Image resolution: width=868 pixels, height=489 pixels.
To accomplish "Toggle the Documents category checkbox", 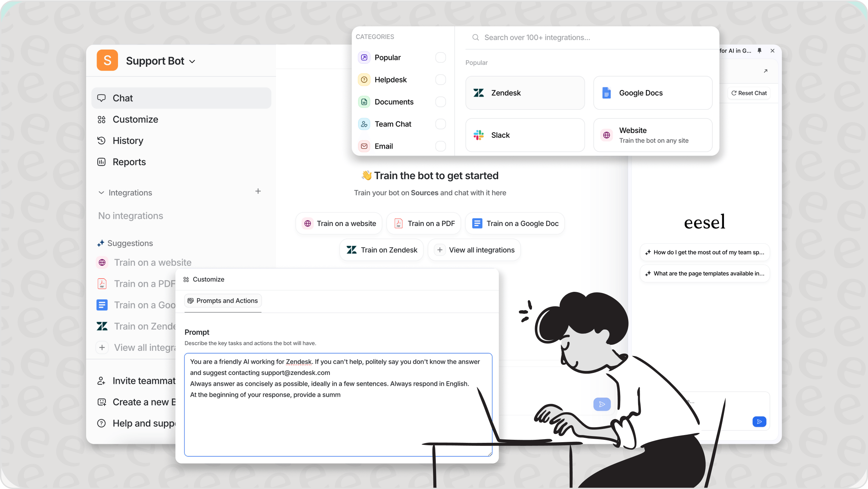I will [440, 101].
